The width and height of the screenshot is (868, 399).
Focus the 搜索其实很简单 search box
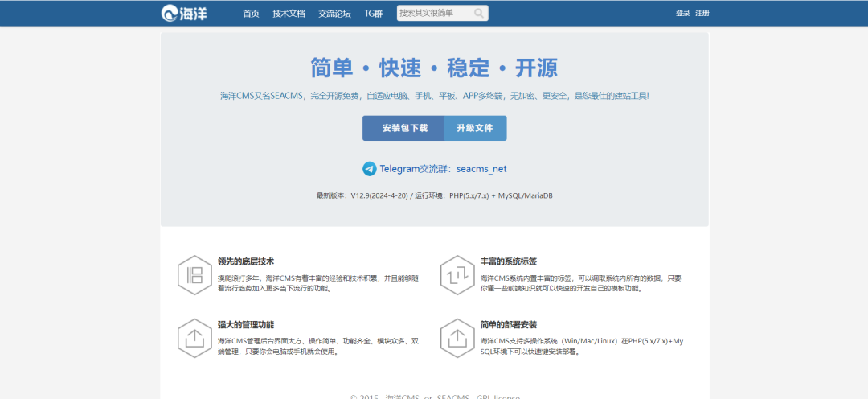(442, 13)
